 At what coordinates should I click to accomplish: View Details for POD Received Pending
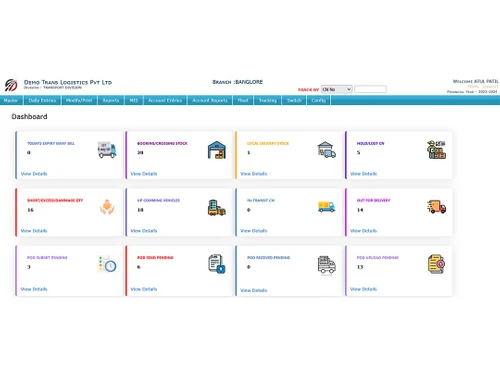254,290
